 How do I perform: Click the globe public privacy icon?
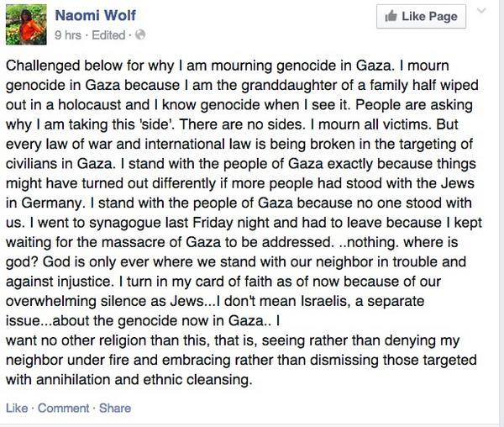140,35
